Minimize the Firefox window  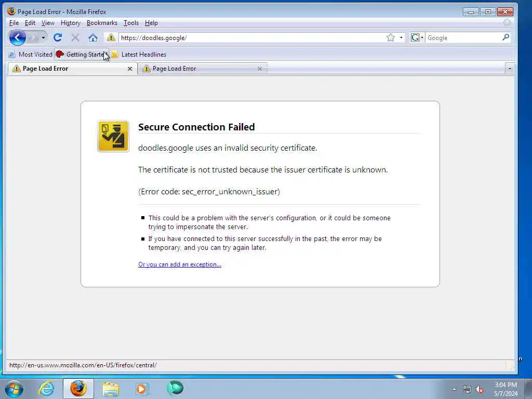[x=471, y=12]
